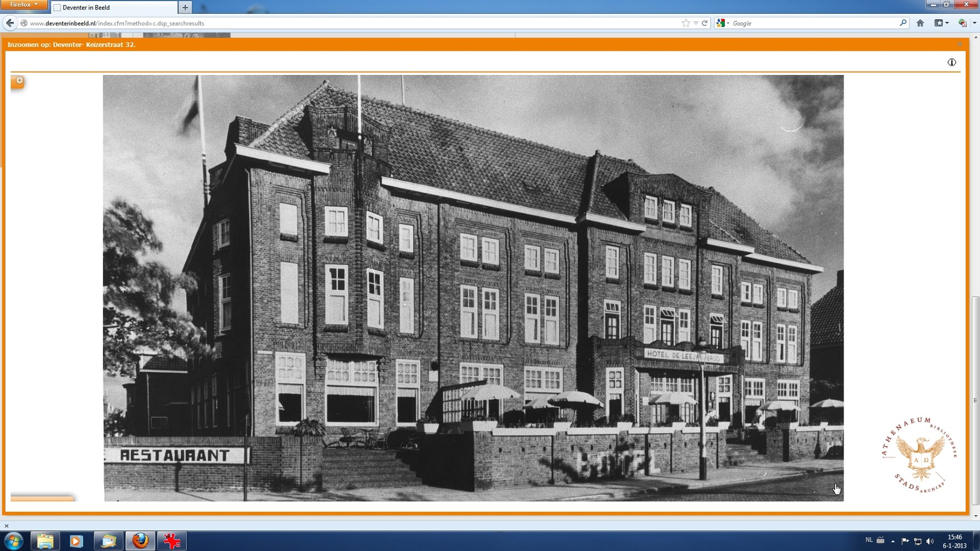Open the volume control speaker icon

pyautogui.click(x=930, y=541)
